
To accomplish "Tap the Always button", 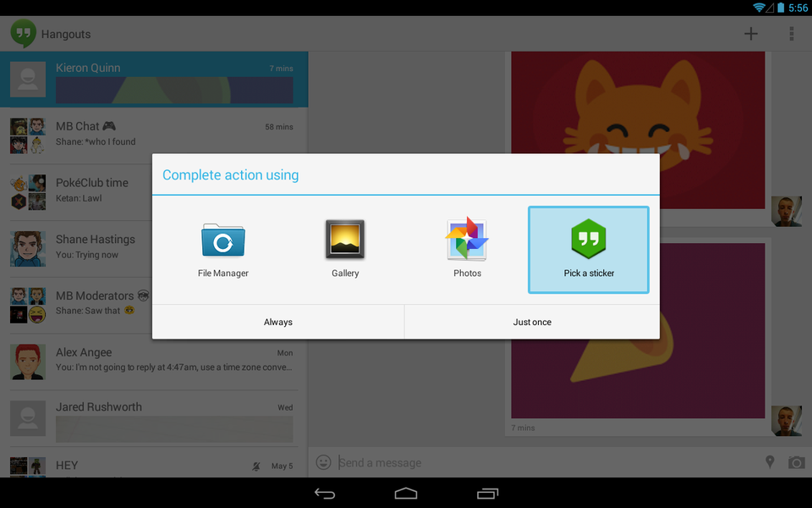I will click(277, 322).
